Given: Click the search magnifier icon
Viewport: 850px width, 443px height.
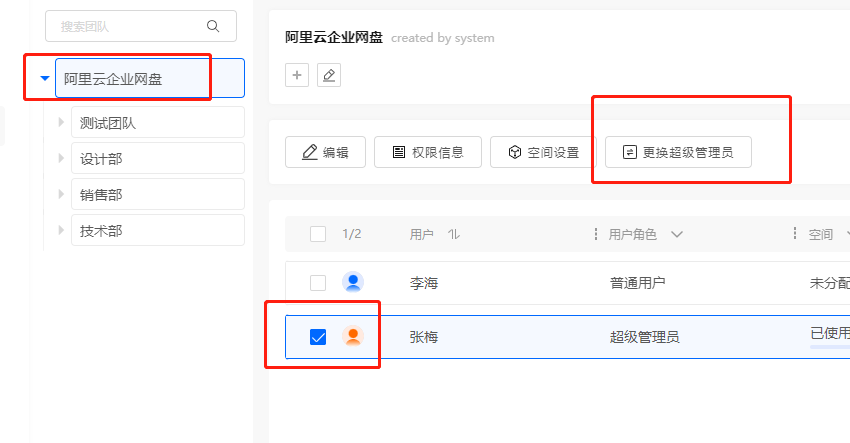Looking at the screenshot, I should pyautogui.click(x=213, y=26).
